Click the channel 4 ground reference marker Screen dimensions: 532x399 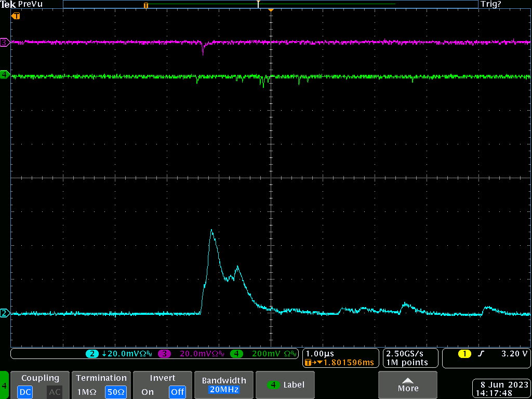tap(5, 75)
